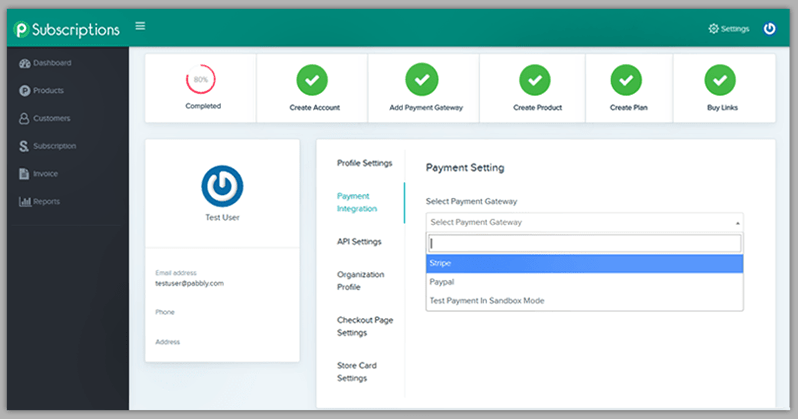Open the Dashboard sidebar icon
Viewport: 798px width, 419px height.
[24, 63]
